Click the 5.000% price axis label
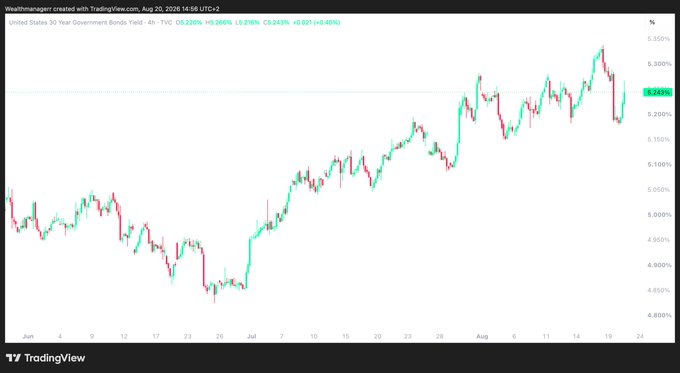Screen dimensions: 680x373 pyautogui.click(x=659, y=215)
